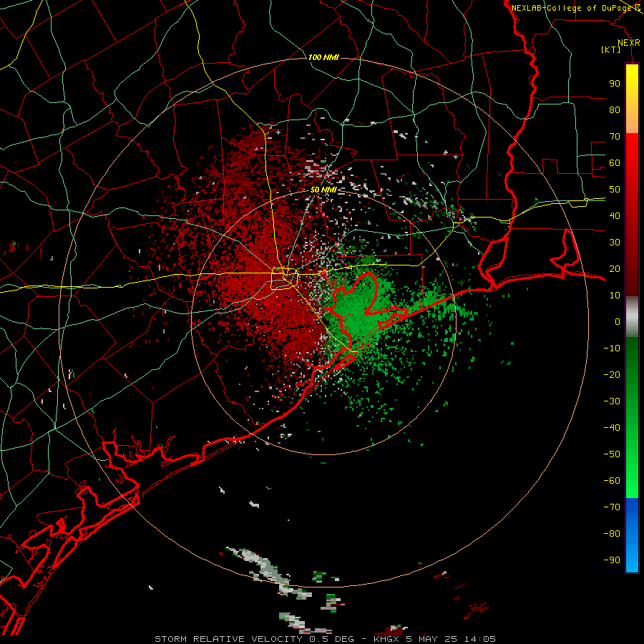
Task: Click the -30 knot scale label
Action: (x=612, y=401)
